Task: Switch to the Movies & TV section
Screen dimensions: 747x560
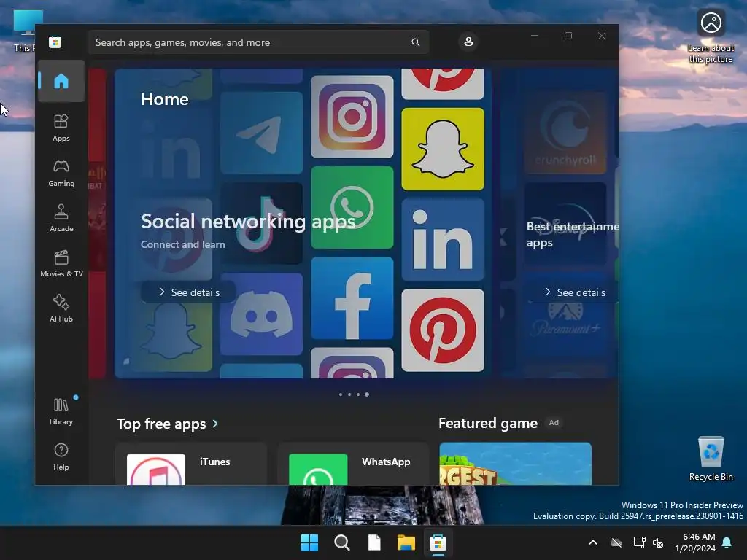Action: click(61, 263)
